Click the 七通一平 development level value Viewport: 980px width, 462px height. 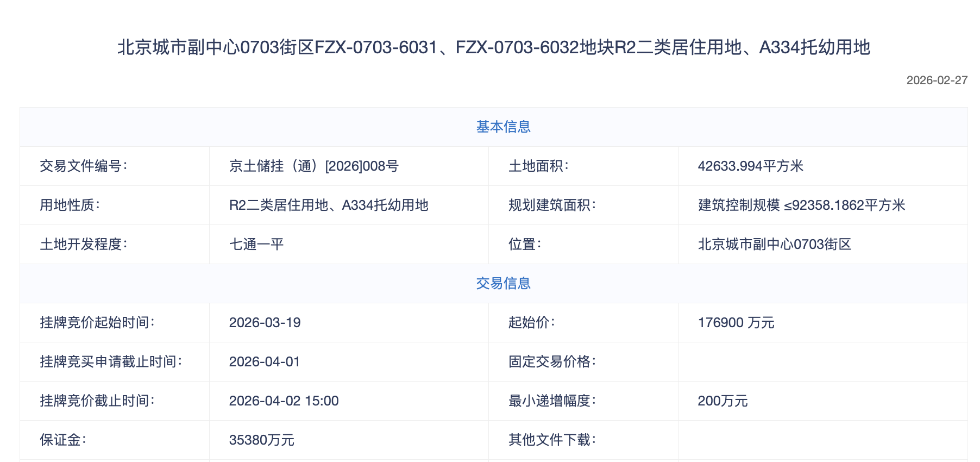click(x=256, y=245)
